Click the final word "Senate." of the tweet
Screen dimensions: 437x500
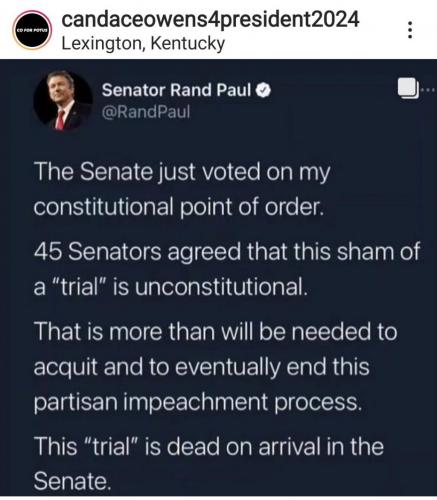click(x=72, y=481)
